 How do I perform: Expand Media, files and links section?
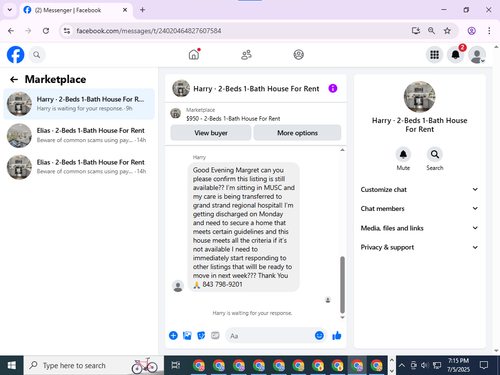point(419,228)
